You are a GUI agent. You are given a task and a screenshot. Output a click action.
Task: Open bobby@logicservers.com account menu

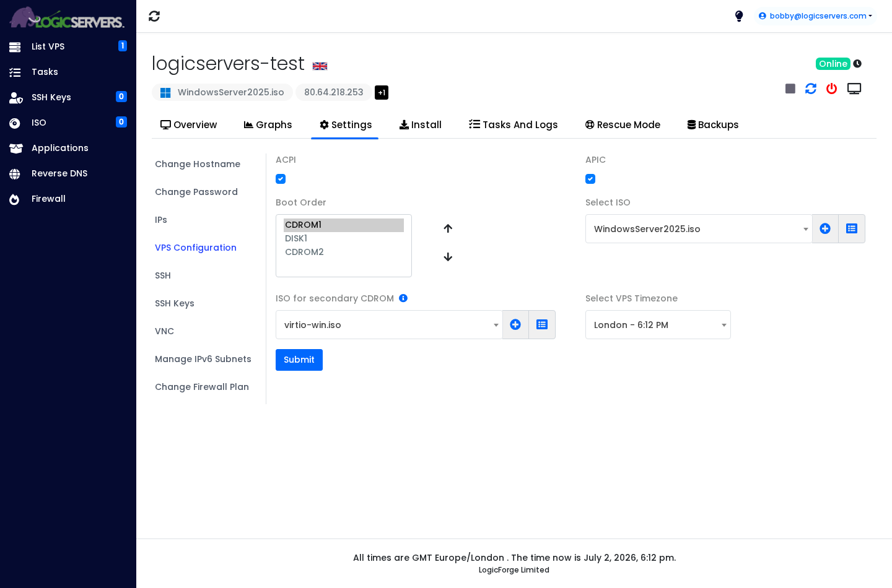click(x=815, y=16)
